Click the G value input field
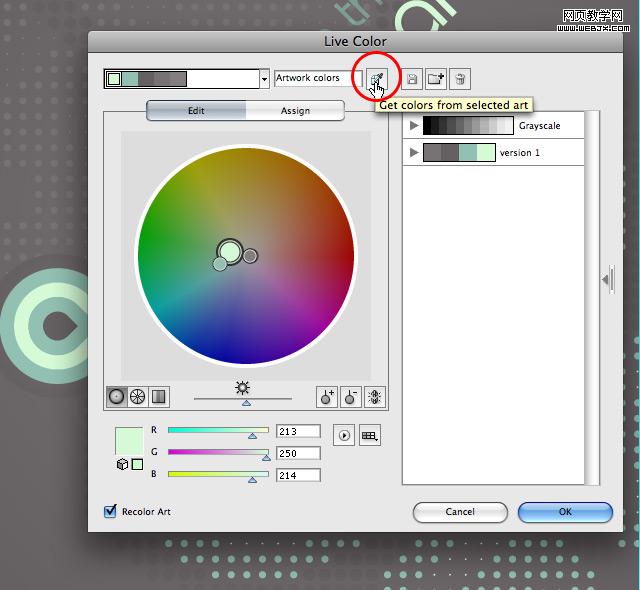This screenshot has width=640, height=590. click(x=298, y=454)
